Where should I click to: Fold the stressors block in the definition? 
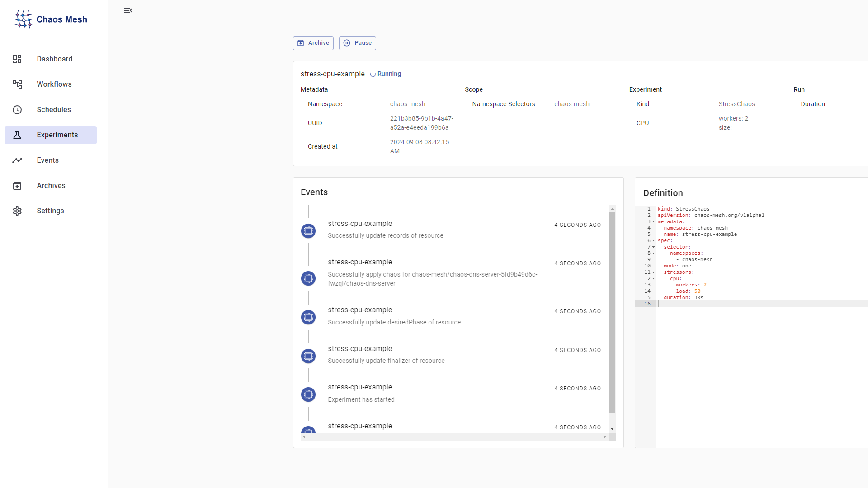[654, 272]
